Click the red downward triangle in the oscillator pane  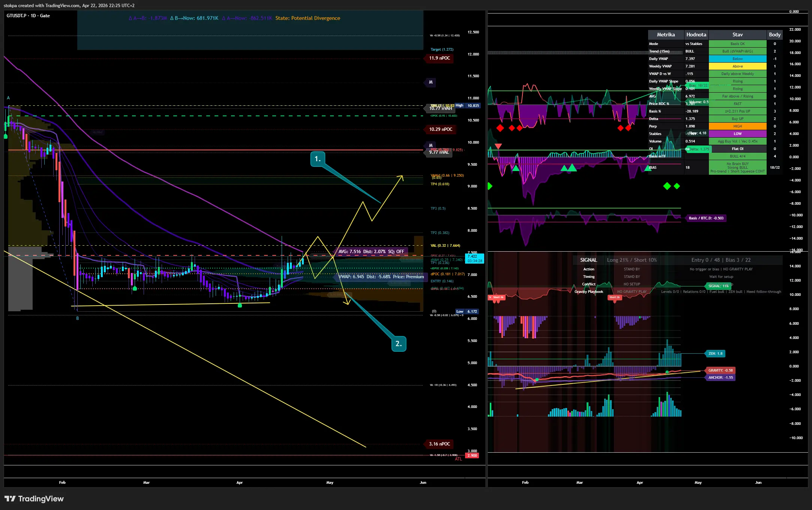tap(498, 146)
